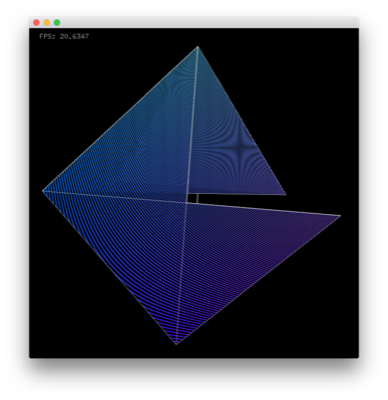The height and width of the screenshot is (400, 388).
Task: Click the white edge running from apex to center
Action: (x=193, y=124)
